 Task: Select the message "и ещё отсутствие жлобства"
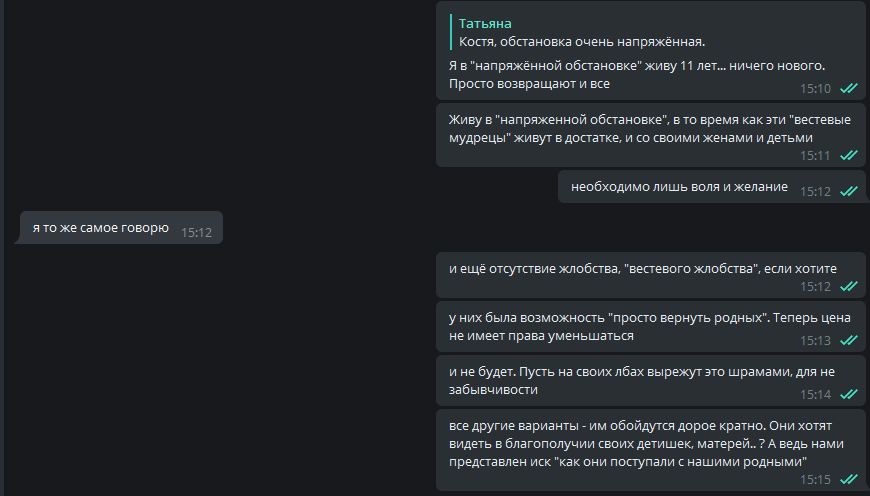click(x=642, y=268)
